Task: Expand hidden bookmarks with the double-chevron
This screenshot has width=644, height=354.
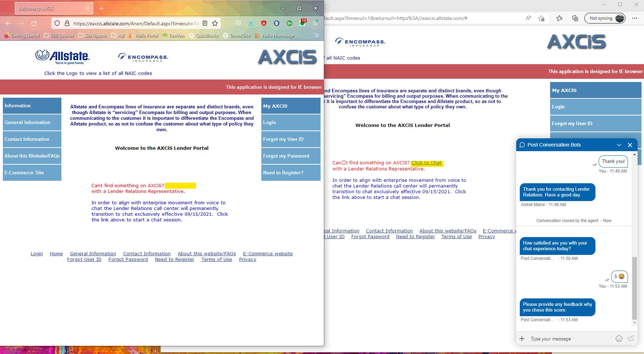Action: coord(316,35)
